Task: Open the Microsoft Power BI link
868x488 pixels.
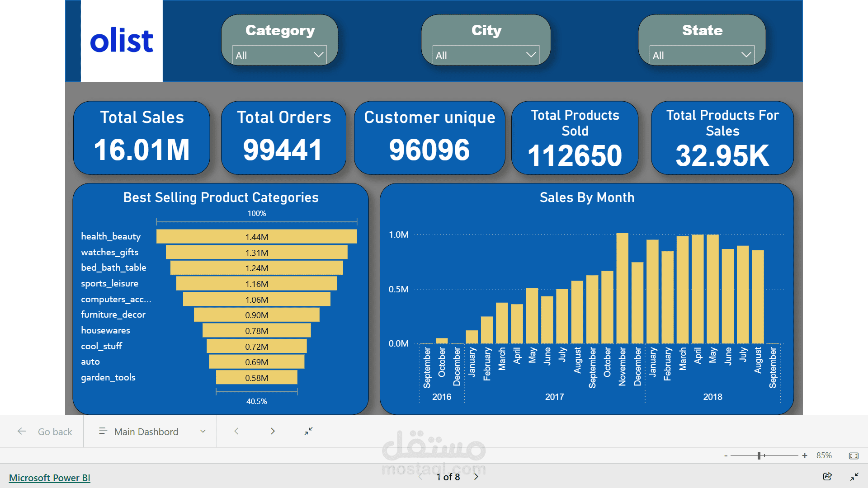Action: pyautogui.click(x=50, y=478)
